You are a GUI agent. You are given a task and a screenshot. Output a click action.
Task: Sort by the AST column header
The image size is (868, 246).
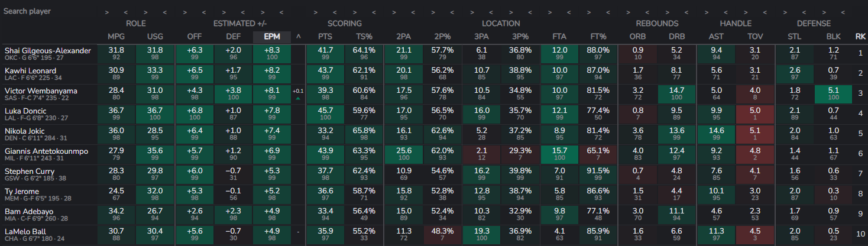point(715,37)
